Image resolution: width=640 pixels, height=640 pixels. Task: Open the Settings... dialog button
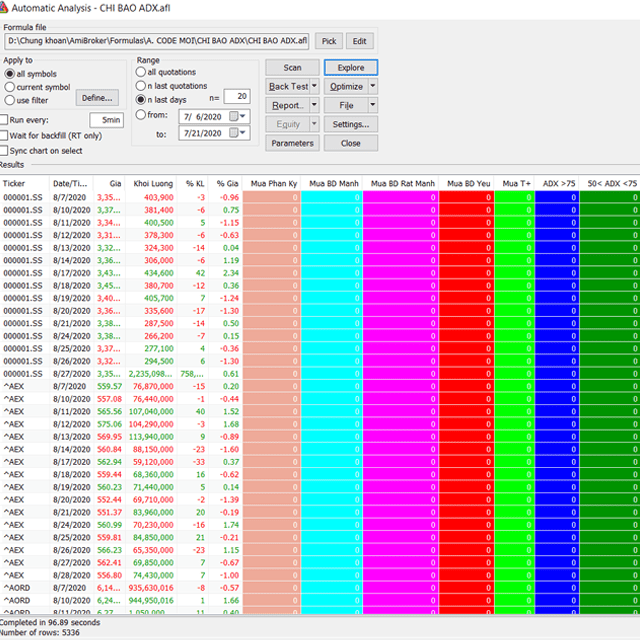point(351,124)
